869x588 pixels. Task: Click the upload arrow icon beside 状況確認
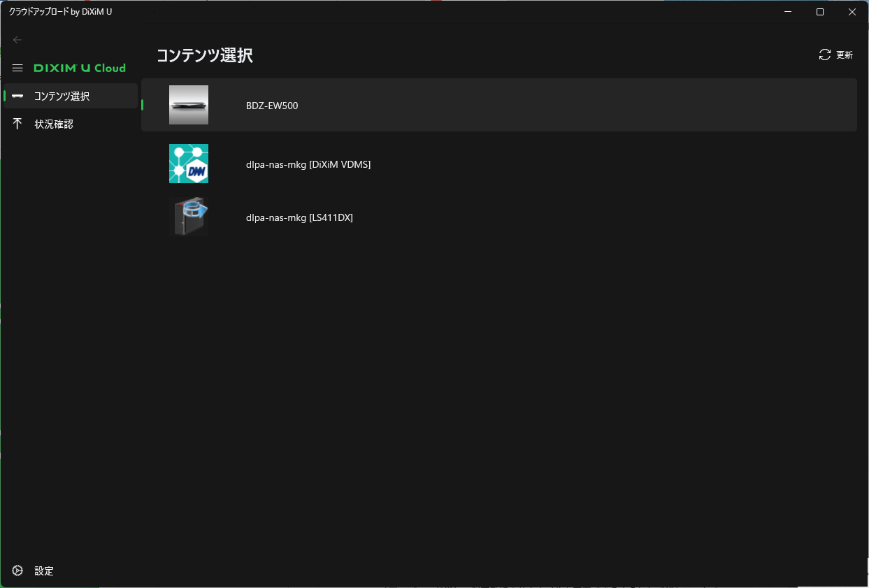coord(17,124)
